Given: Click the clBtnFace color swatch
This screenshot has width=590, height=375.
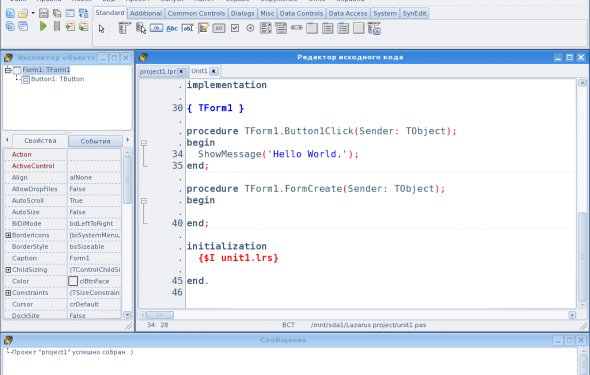Looking at the screenshot, I should 73,281.
